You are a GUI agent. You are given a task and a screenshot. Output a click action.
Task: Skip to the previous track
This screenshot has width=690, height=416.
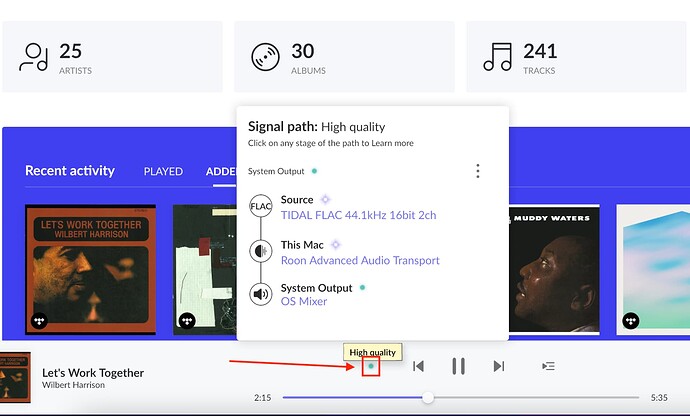418,366
